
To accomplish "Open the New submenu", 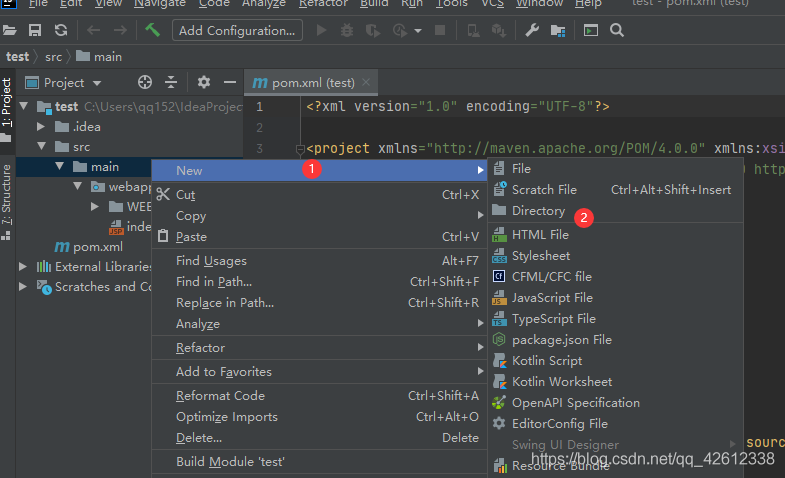I will (319, 170).
